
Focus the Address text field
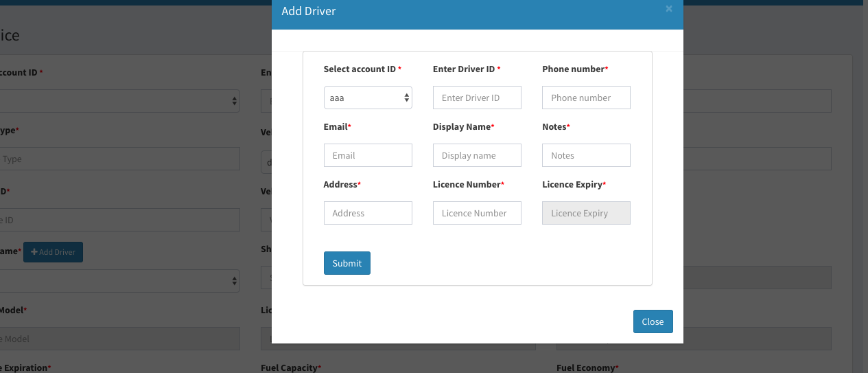click(368, 213)
